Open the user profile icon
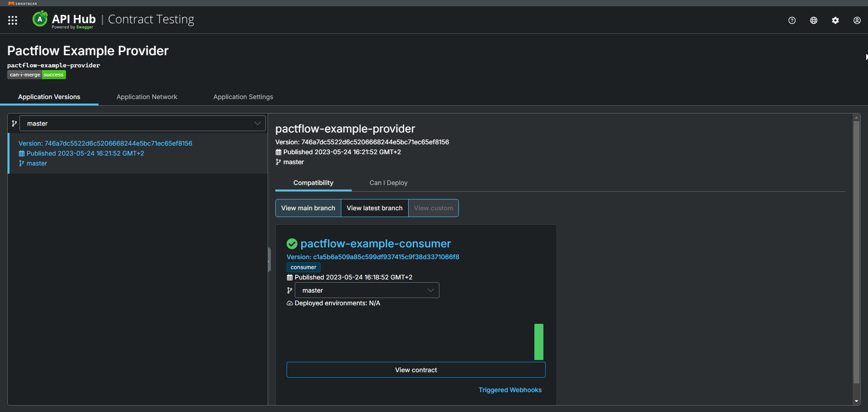Viewport: 868px width, 412px height. [x=857, y=20]
